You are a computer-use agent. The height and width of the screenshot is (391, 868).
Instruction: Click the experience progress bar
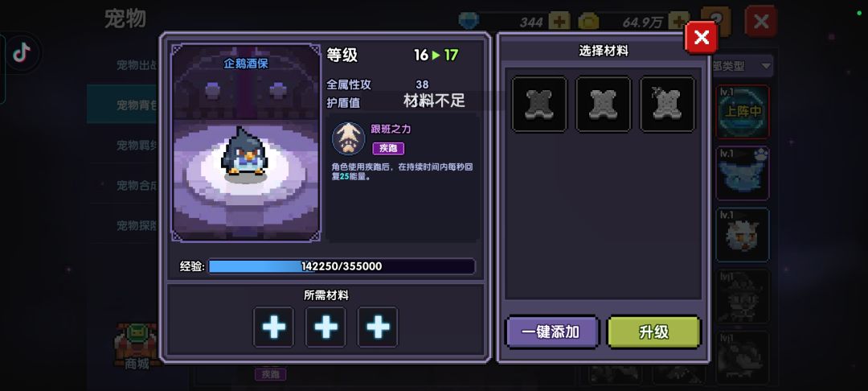[342, 266]
